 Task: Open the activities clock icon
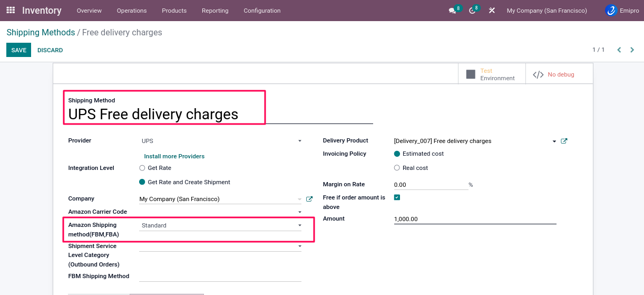472,11
